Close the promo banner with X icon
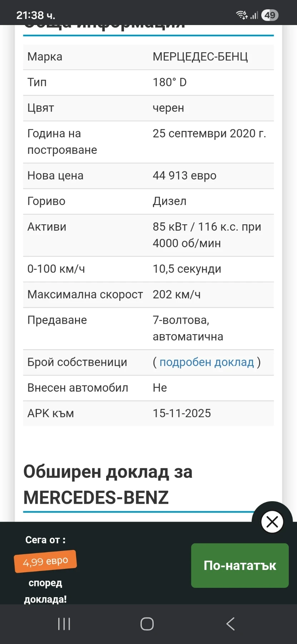 coord(272,522)
